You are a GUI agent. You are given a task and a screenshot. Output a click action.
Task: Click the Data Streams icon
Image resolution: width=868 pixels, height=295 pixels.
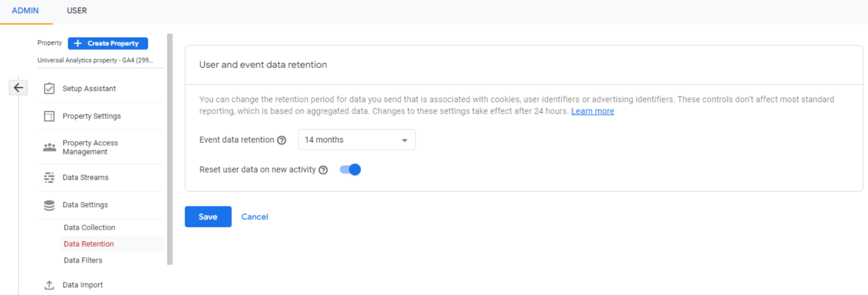[49, 177]
